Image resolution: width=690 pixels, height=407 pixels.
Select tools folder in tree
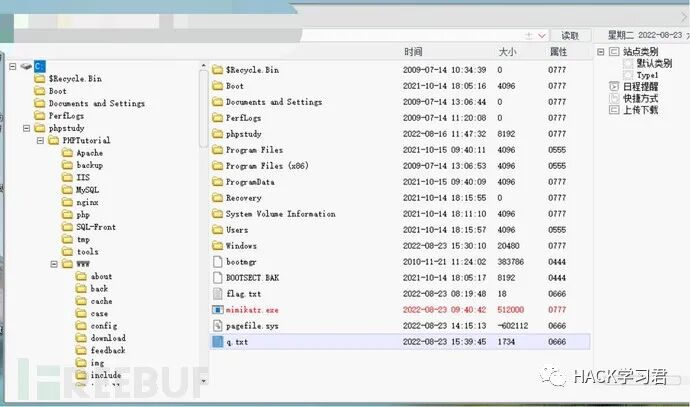[88, 252]
